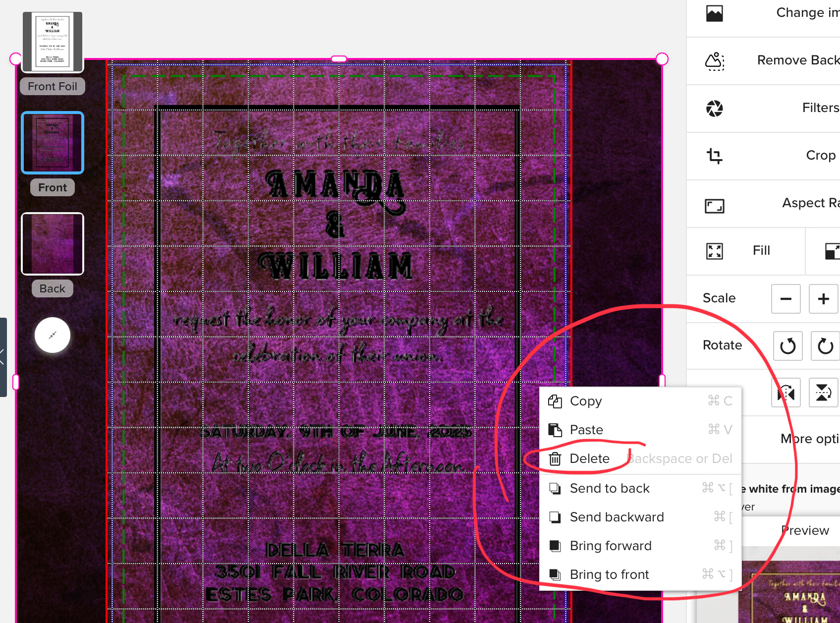Decrease scale with minus button
Screen dimensions: 840x623
[x=786, y=299]
